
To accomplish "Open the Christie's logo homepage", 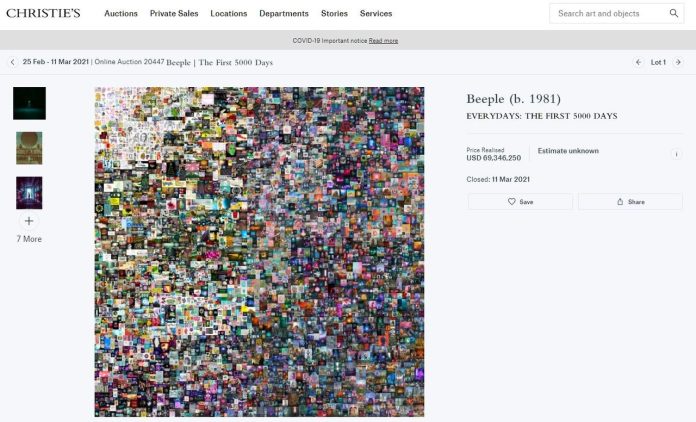I will pyautogui.click(x=43, y=13).
